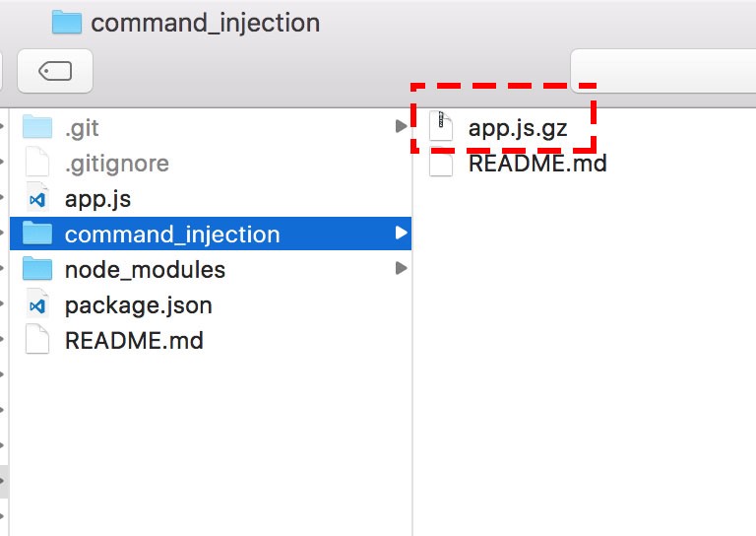Click the command_injection folder icon in list
Viewport: 756px width, 536px height.
coord(37,234)
